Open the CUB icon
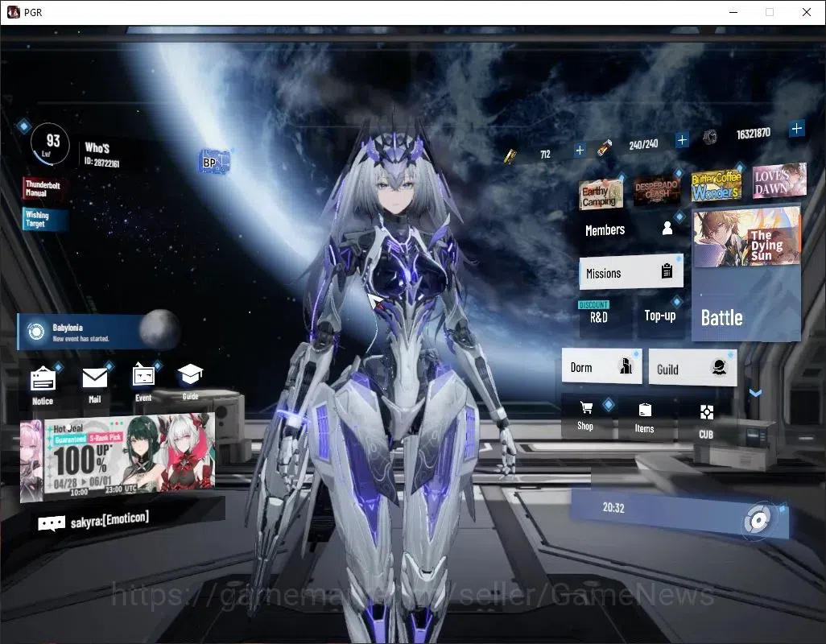826x644 pixels. pos(706,412)
